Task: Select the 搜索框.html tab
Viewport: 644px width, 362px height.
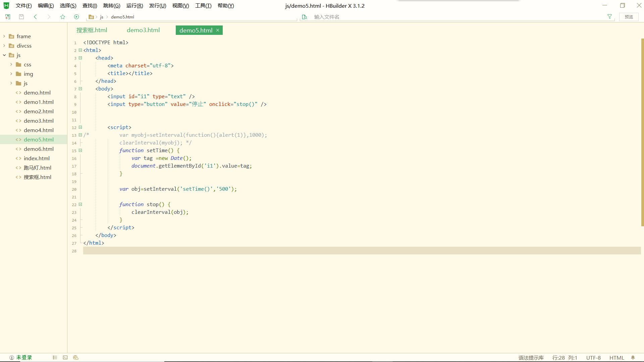Action: (92, 30)
